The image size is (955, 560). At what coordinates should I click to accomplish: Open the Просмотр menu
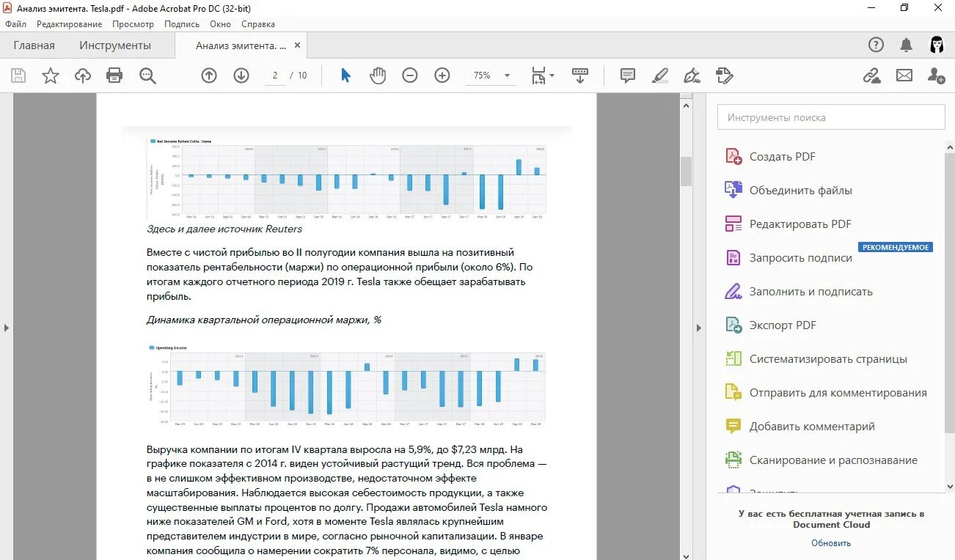133,24
